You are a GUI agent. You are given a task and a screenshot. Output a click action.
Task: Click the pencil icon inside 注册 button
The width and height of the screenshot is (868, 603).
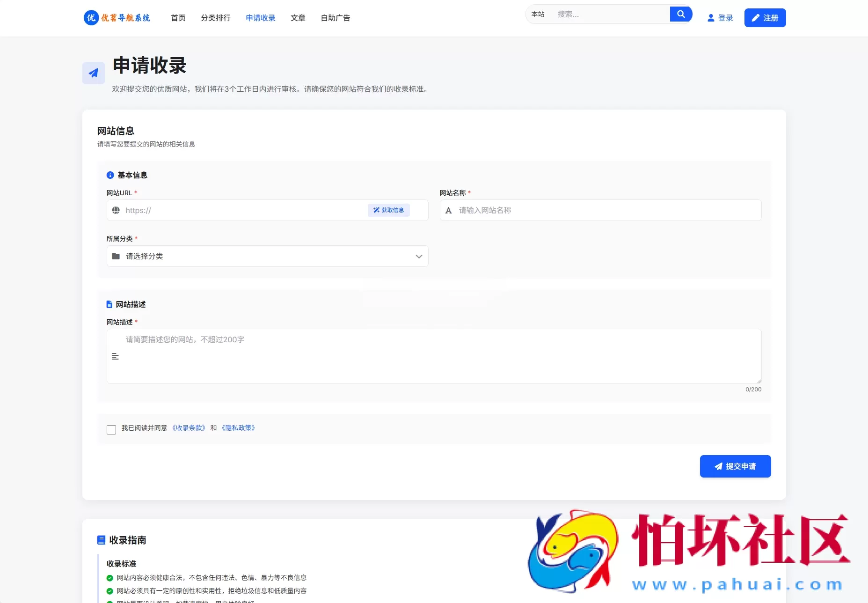(x=755, y=17)
